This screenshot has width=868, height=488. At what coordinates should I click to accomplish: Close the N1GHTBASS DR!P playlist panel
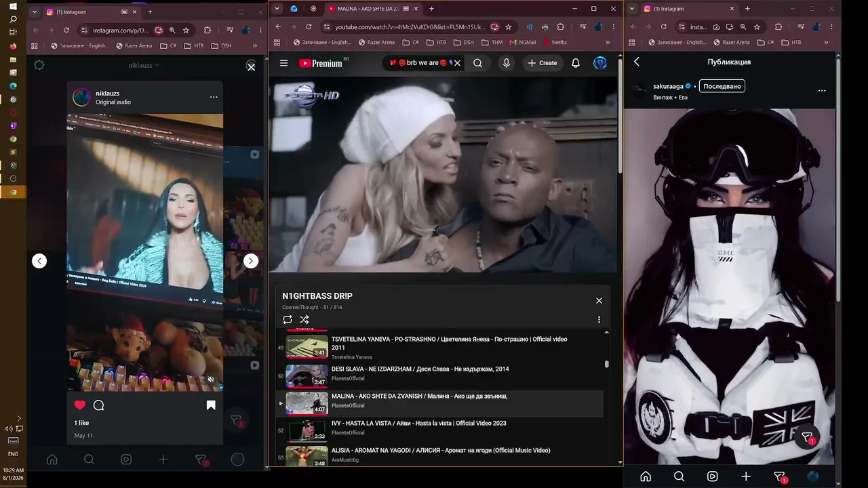click(x=599, y=300)
